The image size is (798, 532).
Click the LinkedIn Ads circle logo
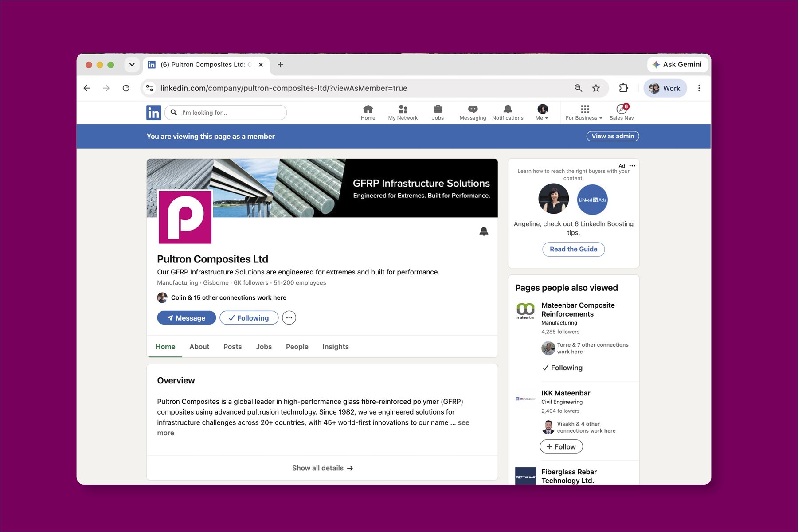(592, 199)
